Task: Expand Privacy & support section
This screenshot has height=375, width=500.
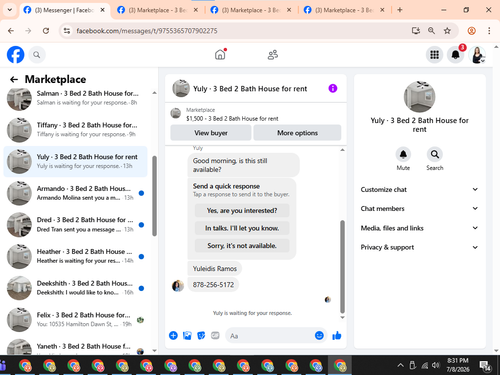Action: coord(419,247)
